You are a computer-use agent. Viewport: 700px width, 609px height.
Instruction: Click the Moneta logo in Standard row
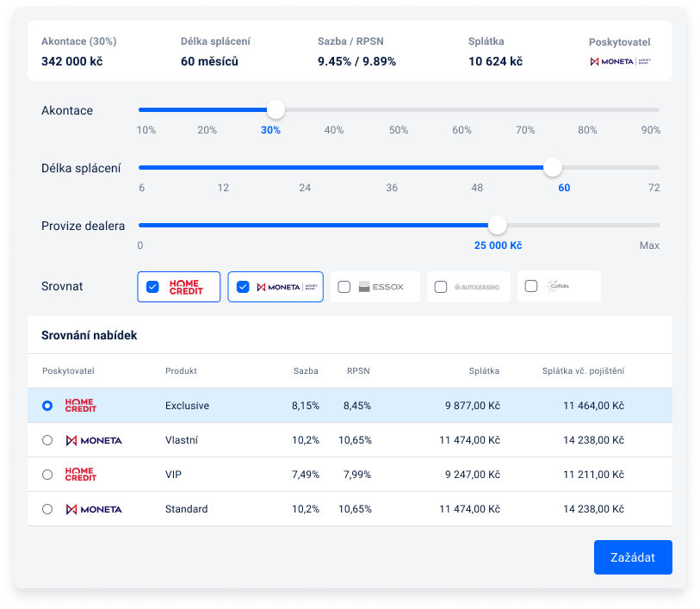click(94, 509)
